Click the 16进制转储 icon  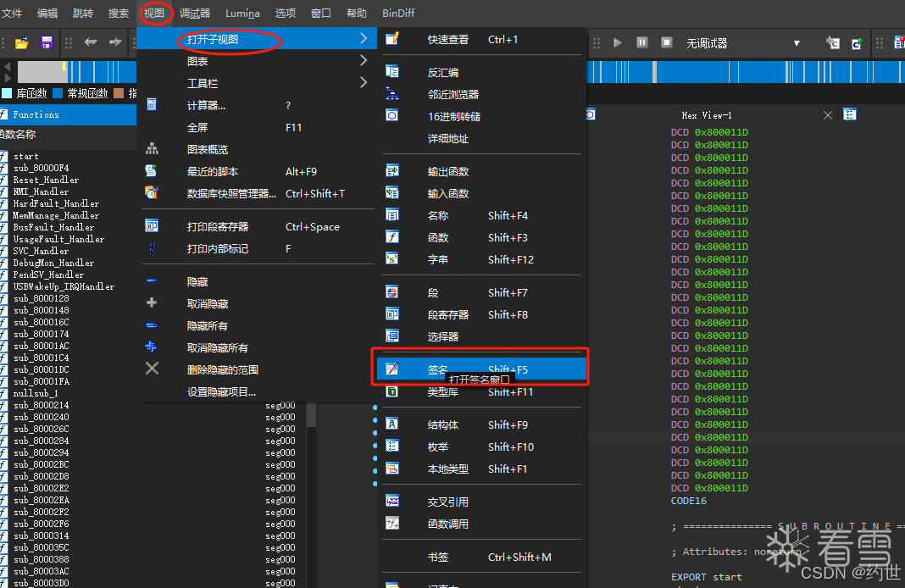click(x=392, y=115)
